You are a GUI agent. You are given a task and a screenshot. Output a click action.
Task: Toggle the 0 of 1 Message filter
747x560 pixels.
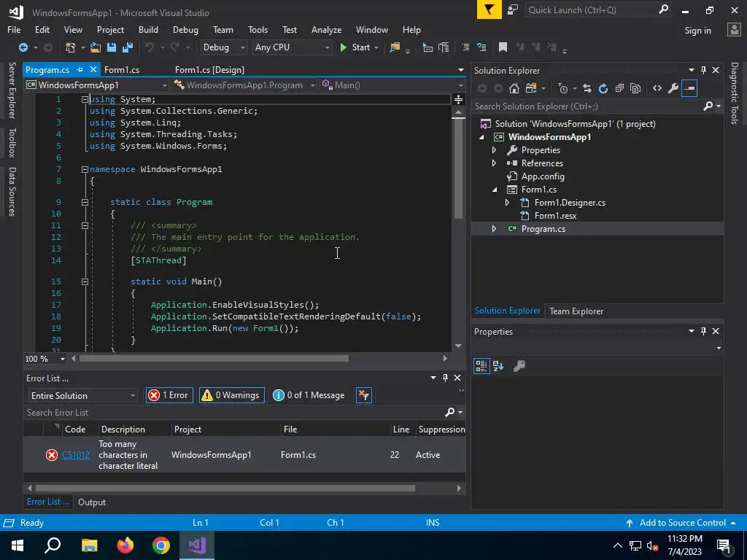coord(309,395)
